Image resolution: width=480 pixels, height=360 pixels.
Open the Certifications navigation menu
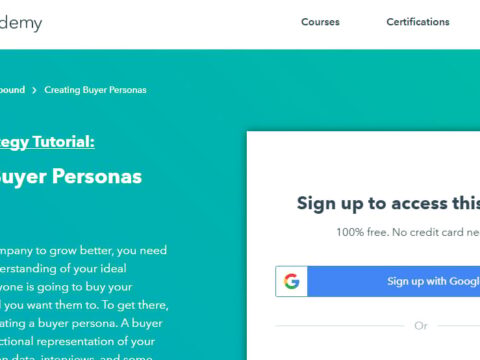click(x=418, y=22)
